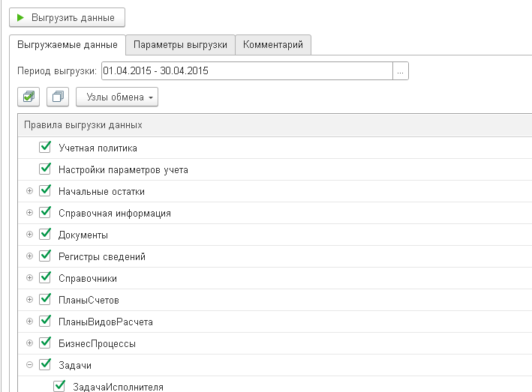
Task: Expand the Справочники node
Action: (x=29, y=278)
